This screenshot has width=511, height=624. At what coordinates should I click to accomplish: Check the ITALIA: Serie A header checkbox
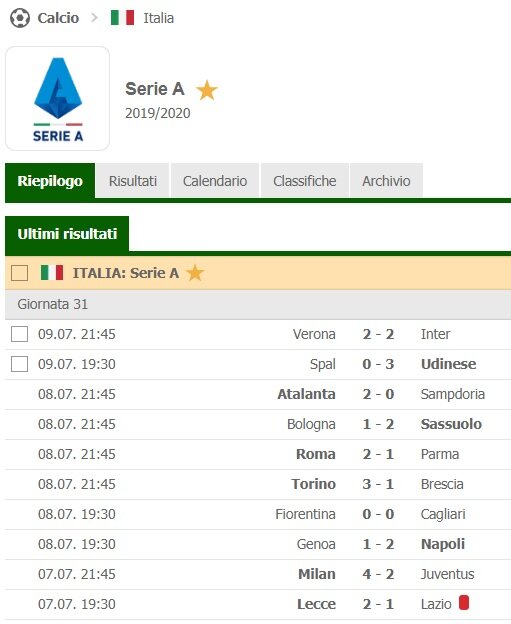pyautogui.click(x=20, y=273)
